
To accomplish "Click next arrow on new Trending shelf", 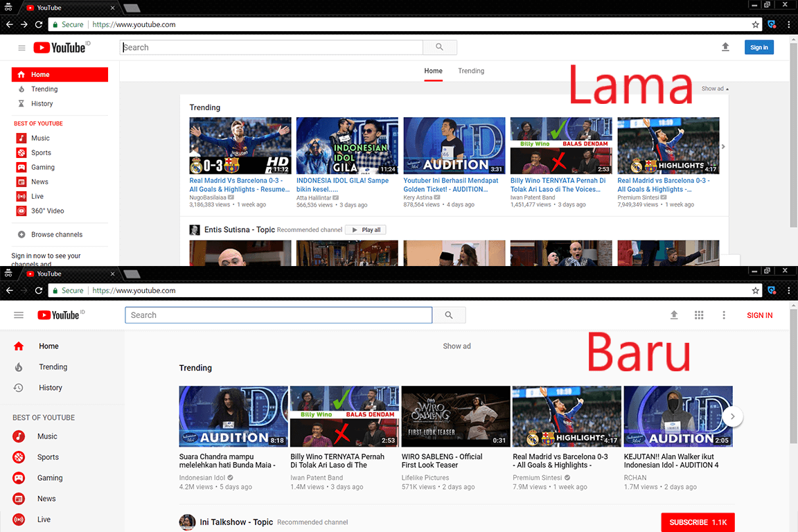I will click(732, 416).
